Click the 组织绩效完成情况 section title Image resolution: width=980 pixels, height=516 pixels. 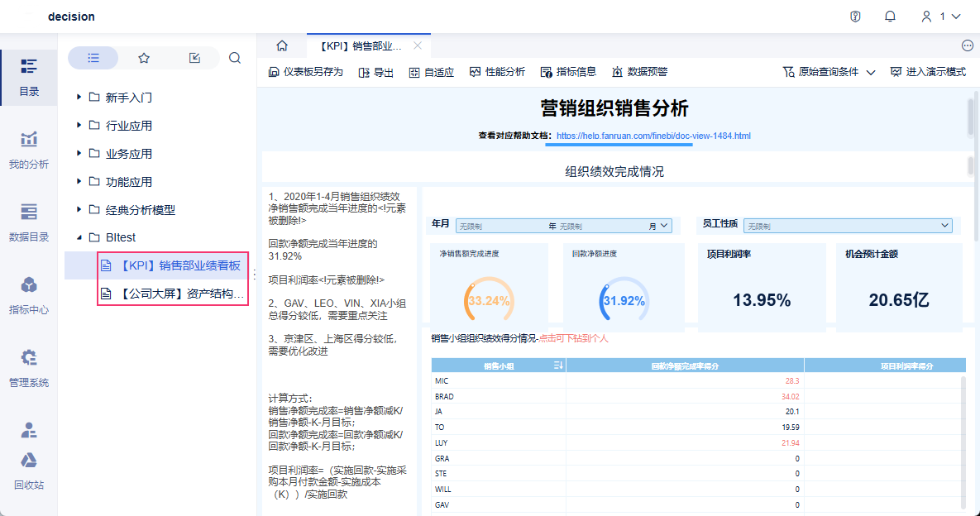point(614,171)
